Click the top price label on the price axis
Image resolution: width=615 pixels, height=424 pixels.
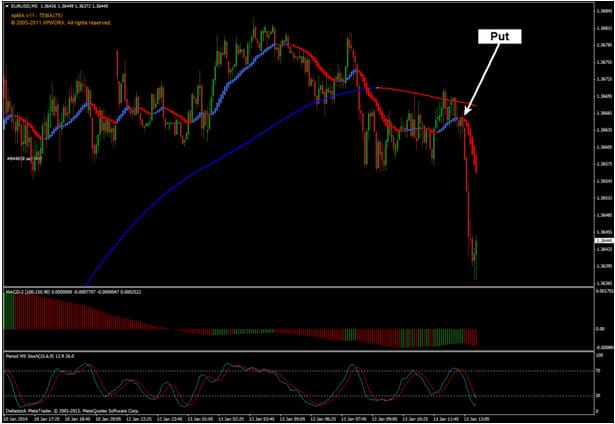603,11
